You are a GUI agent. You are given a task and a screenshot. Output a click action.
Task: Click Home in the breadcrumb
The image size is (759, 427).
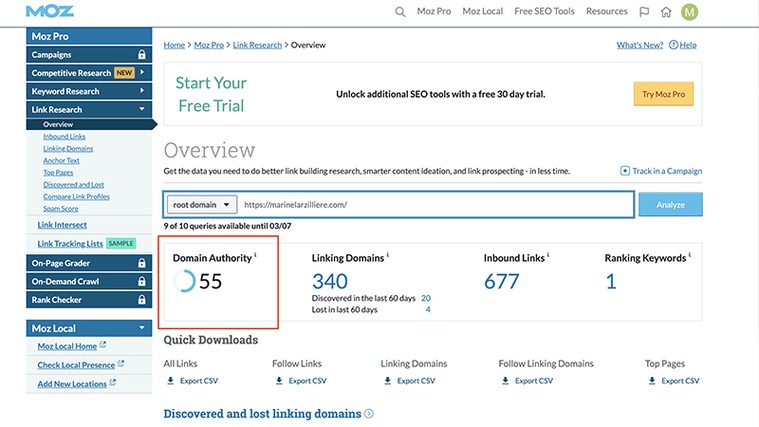point(174,45)
